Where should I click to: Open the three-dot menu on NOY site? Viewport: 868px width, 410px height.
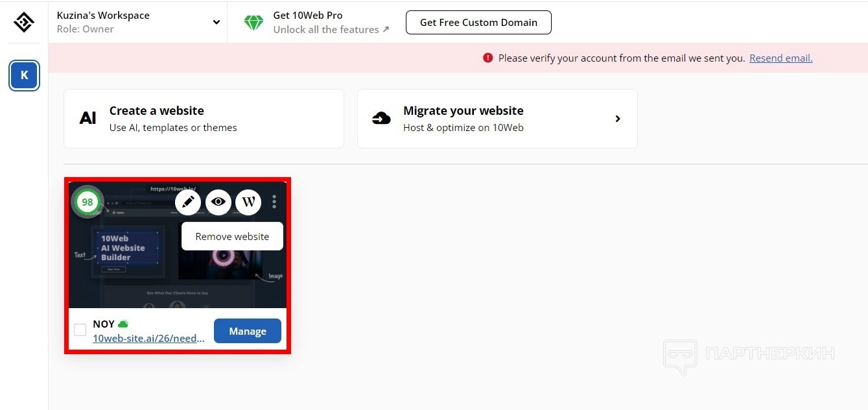click(274, 202)
